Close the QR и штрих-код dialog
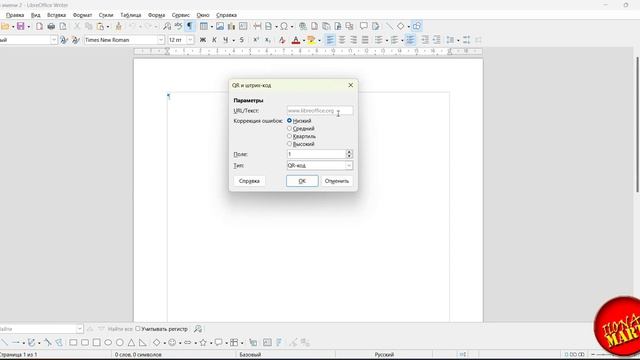Viewport: 640px width, 360px height. 351,85
